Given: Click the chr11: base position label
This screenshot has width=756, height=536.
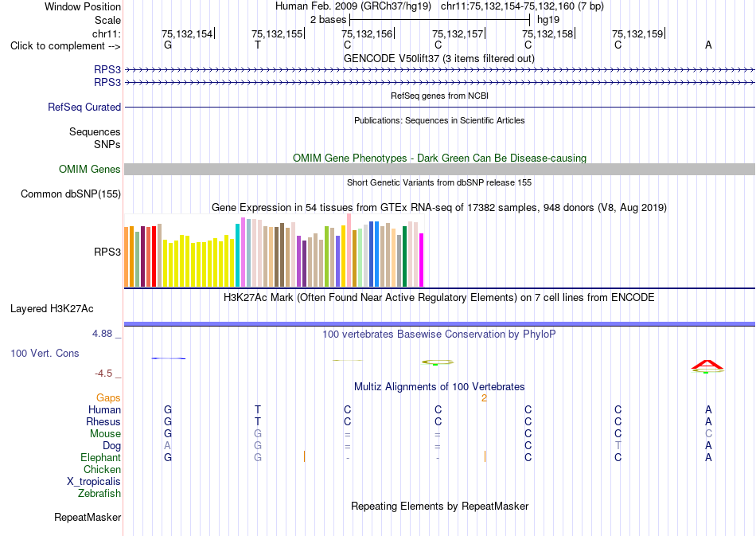Looking at the screenshot, I should (x=106, y=33).
